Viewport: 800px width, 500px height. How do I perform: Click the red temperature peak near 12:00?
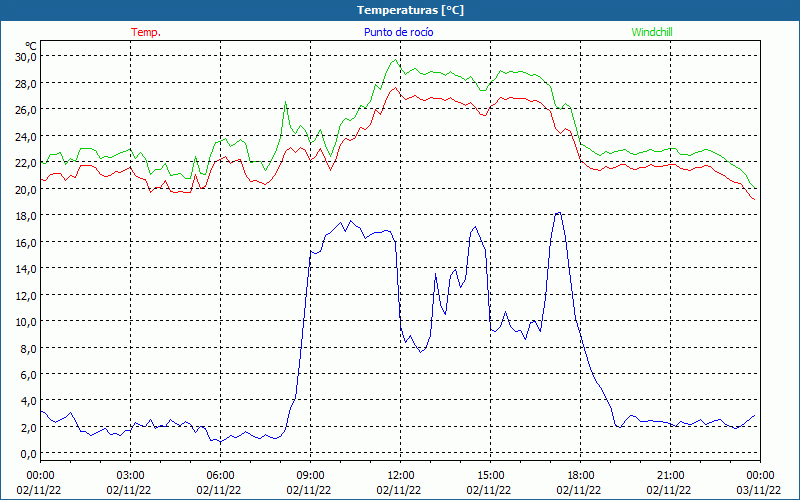[395, 88]
